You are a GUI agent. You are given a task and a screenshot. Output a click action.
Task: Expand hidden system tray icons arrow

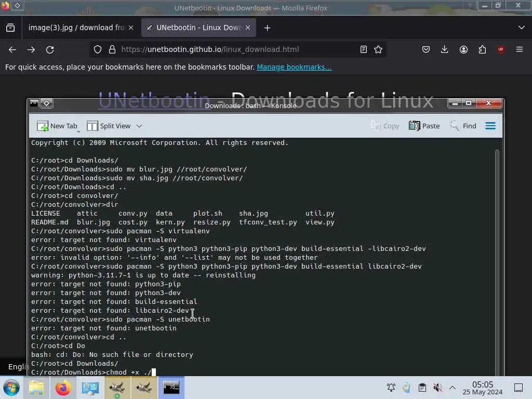pos(453,387)
